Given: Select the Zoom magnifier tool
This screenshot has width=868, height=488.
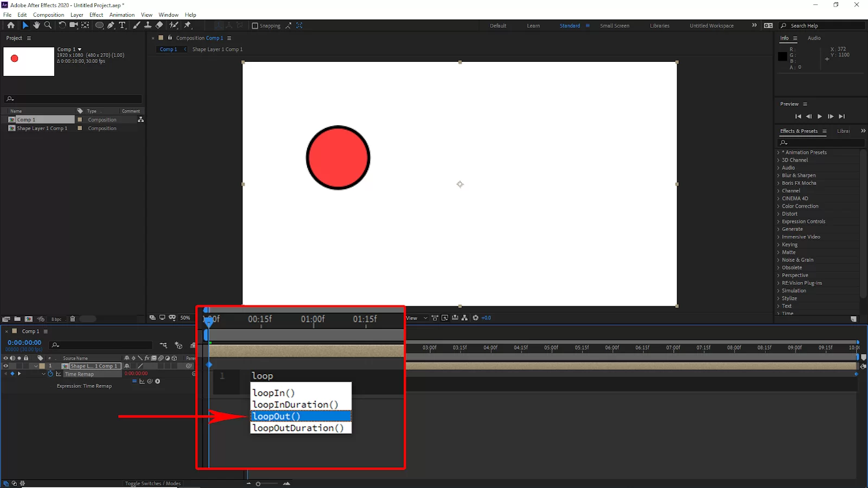Looking at the screenshot, I should tap(48, 25).
